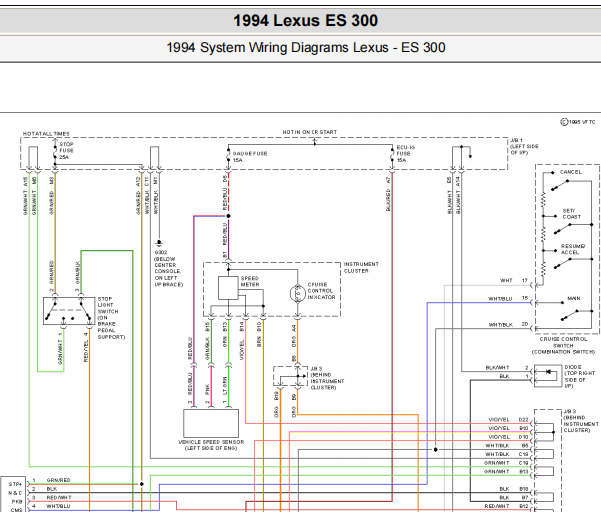Click the VEHICLE SPEED SENSOR caption

pyautogui.click(x=211, y=445)
